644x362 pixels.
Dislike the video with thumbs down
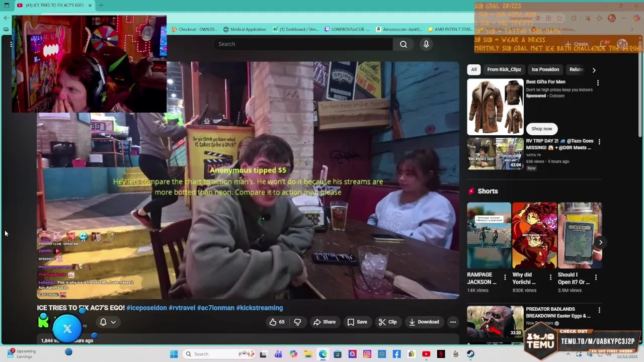[297, 322]
